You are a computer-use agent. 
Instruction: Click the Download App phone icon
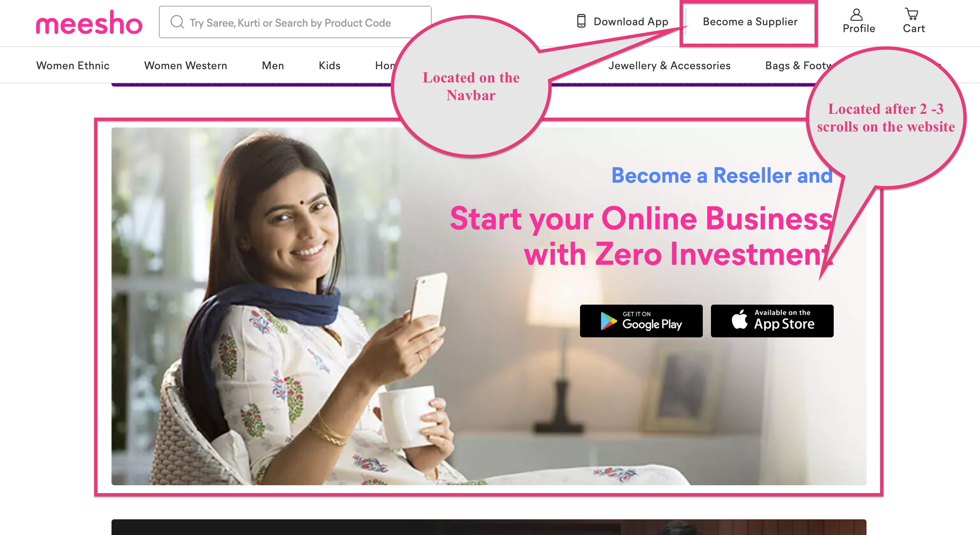pos(581,21)
